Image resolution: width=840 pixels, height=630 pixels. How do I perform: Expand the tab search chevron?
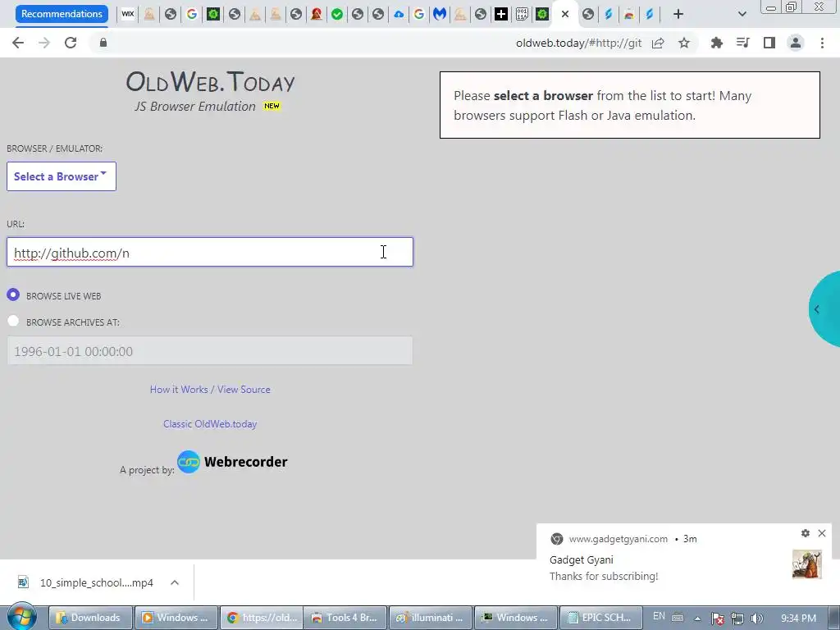click(x=742, y=15)
